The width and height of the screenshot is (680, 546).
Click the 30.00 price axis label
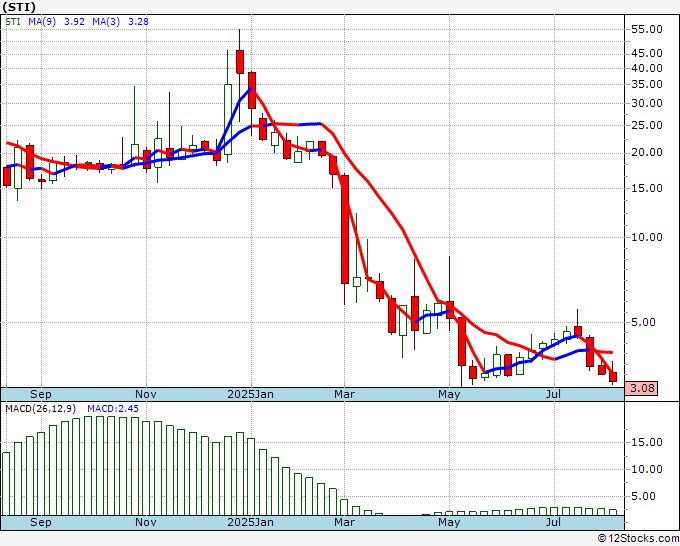[x=647, y=103]
